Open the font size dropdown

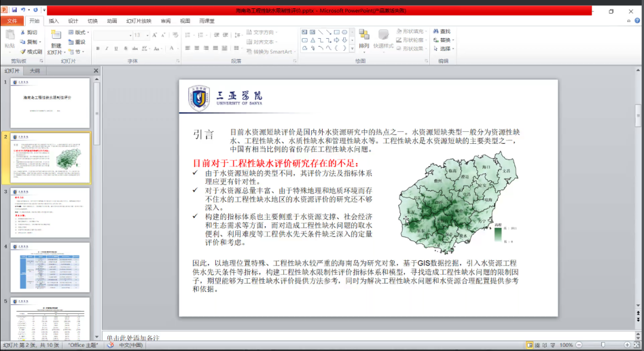pos(146,35)
